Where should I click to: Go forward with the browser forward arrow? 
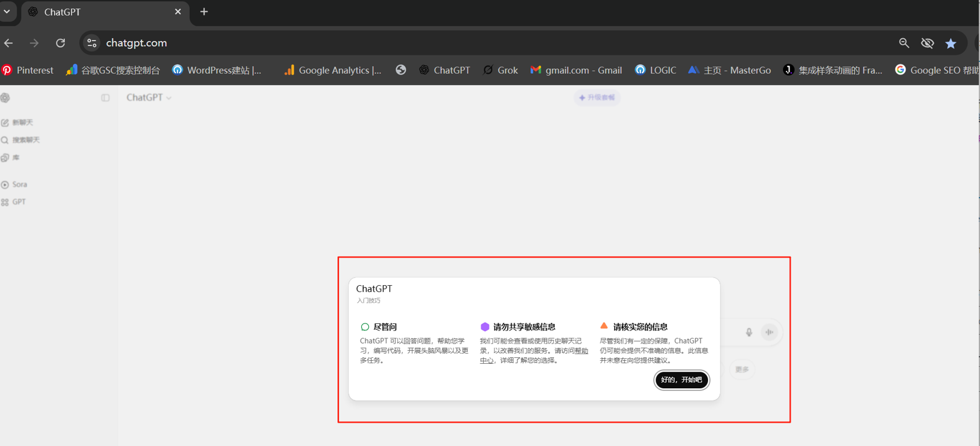35,43
